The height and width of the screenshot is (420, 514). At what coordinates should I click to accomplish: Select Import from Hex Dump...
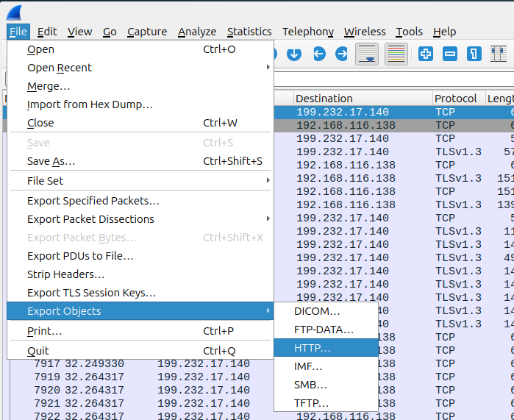(140, 104)
